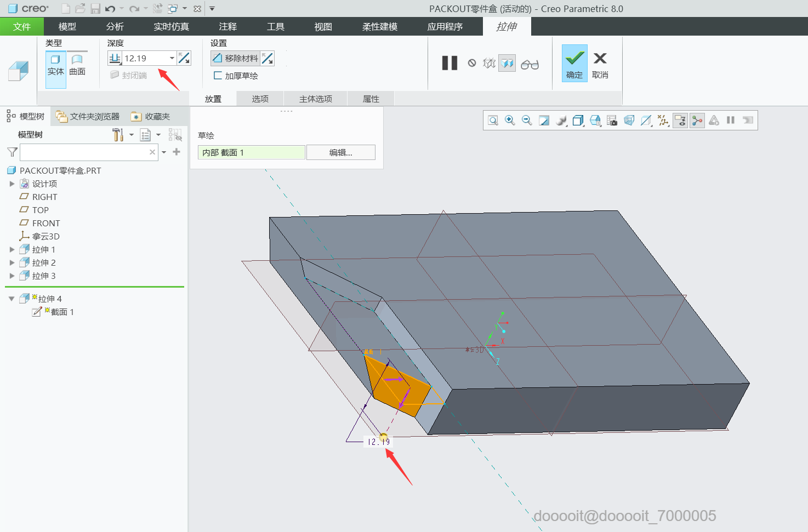Collapse the 拉伸 4 feature node

(12, 299)
